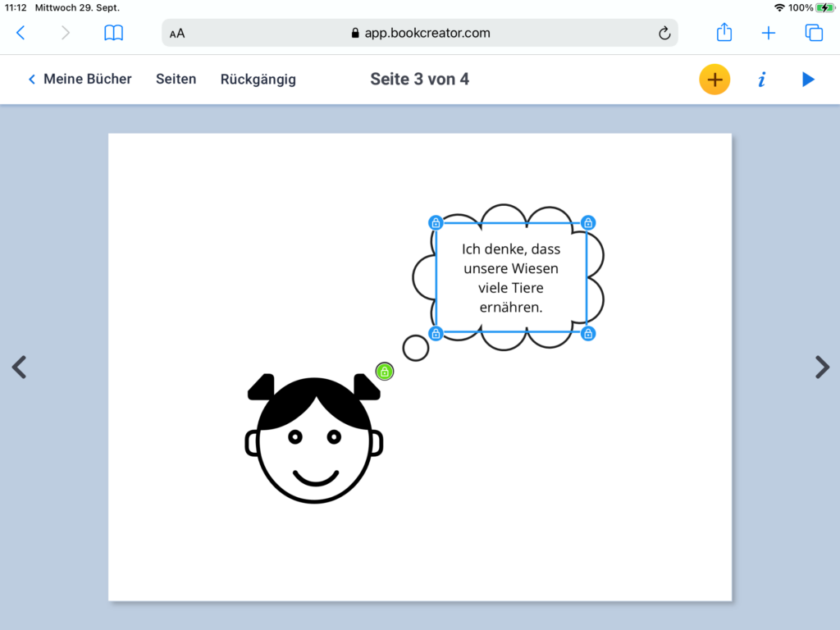840x630 pixels.
Task: Open Safari bookmarks book icon
Action: tap(113, 33)
